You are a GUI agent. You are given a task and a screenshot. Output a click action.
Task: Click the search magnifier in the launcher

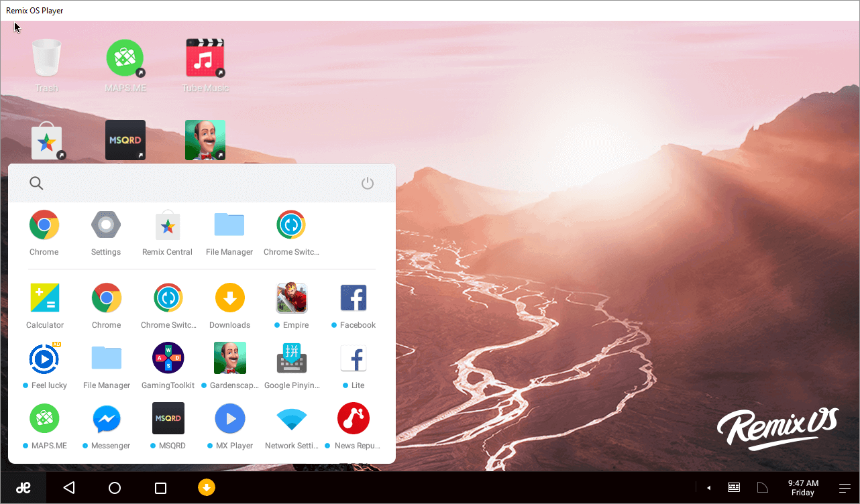click(36, 183)
